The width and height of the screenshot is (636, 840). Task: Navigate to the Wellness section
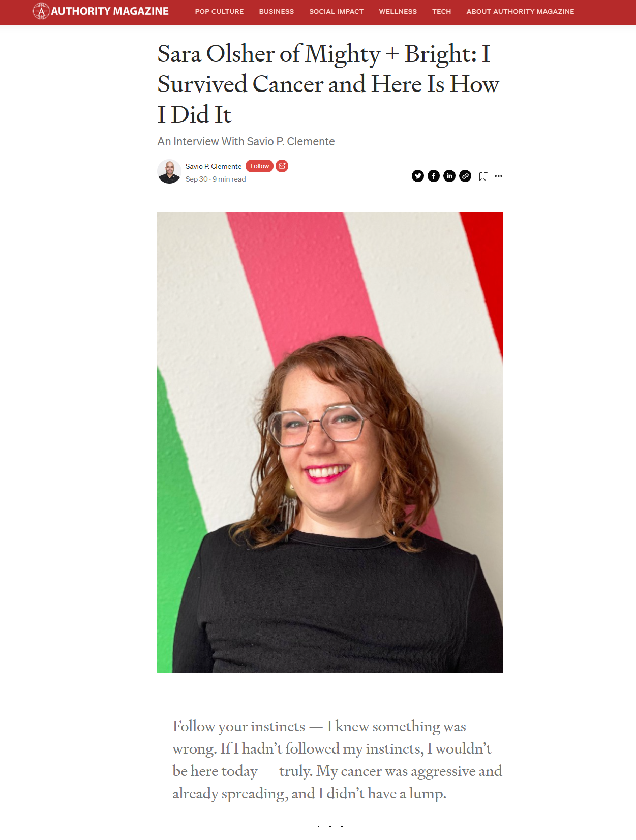click(x=398, y=11)
